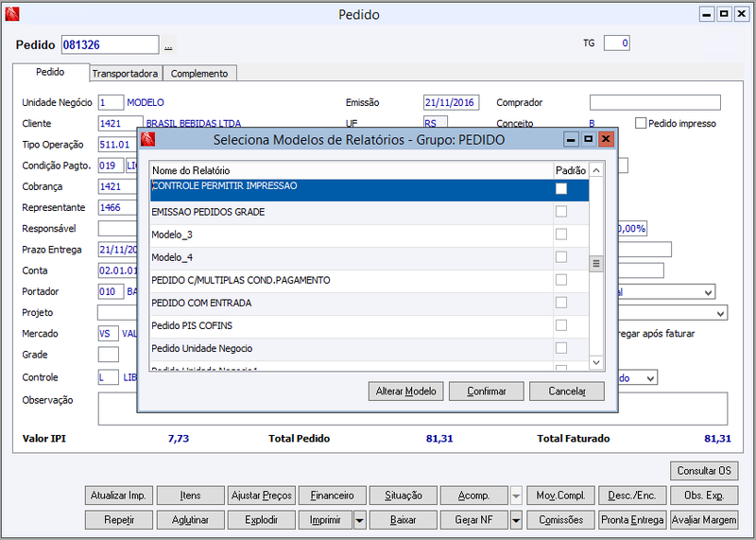Enable the Pedido impresso checkbox

641,123
